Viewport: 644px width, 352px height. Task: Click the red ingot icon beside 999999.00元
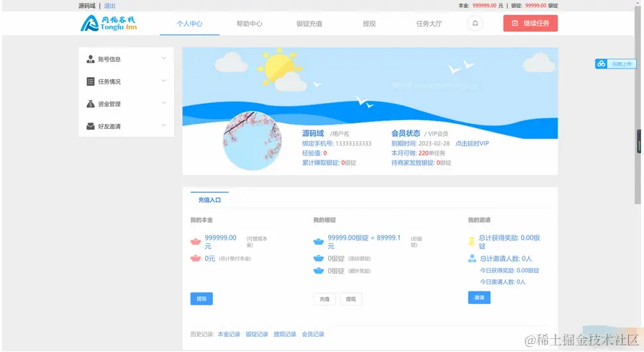(196, 242)
